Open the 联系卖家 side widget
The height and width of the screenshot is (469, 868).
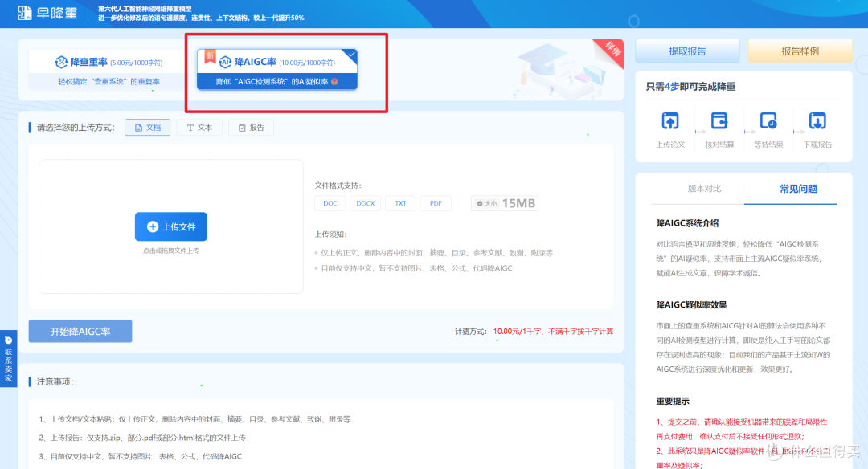pos(8,358)
